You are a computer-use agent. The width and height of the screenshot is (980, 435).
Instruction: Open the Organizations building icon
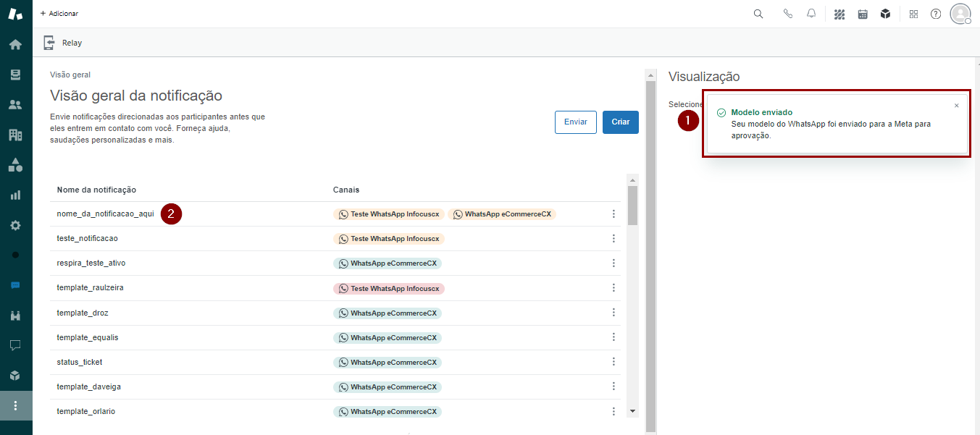tap(15, 135)
